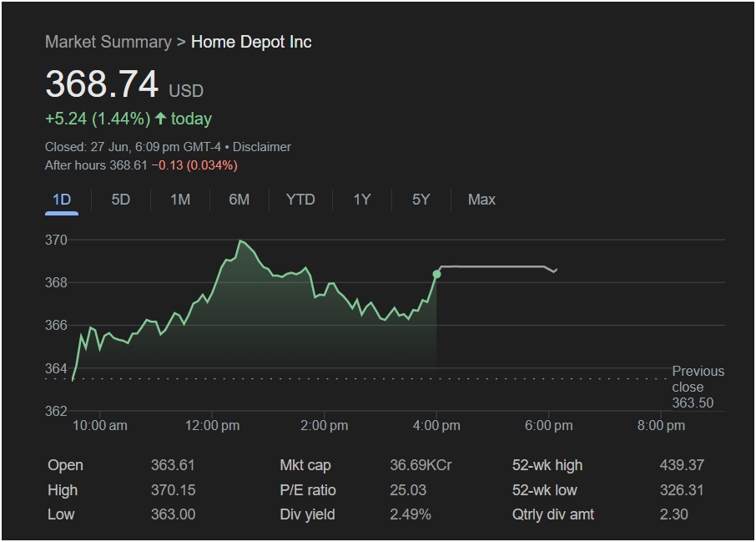Select the 368.74 current price

[x=102, y=84]
